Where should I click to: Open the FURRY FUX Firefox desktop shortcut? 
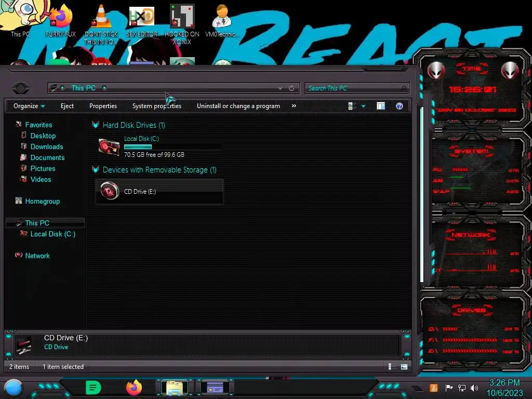point(61,20)
